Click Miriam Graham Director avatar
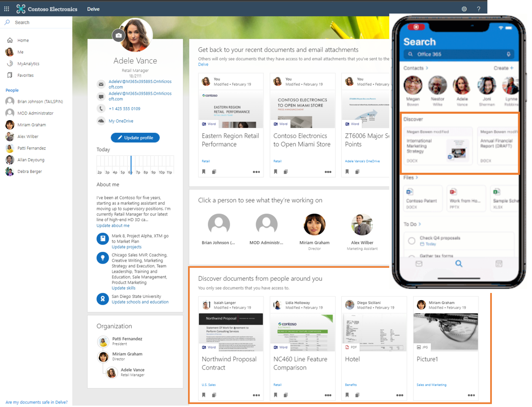The width and height of the screenshot is (532, 407). coord(314,224)
